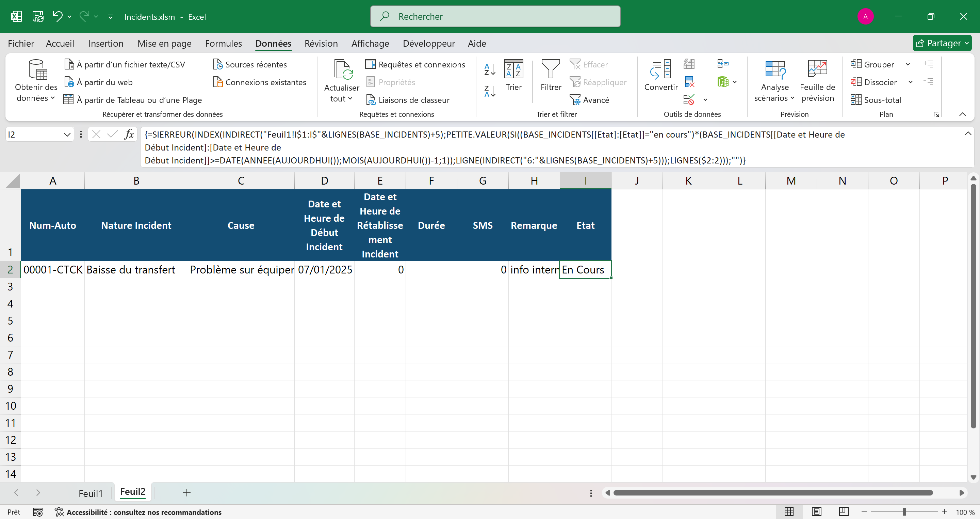Click the Undo arrow icon

[58, 16]
